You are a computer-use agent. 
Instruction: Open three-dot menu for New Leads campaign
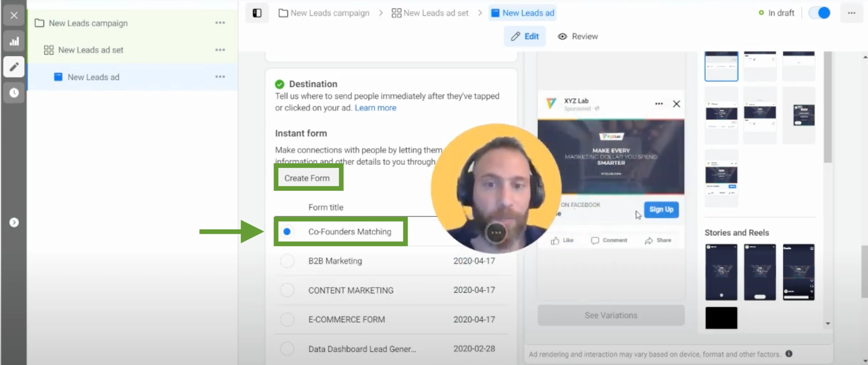click(x=220, y=23)
